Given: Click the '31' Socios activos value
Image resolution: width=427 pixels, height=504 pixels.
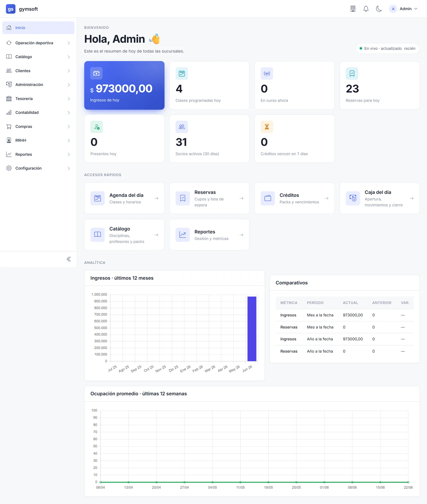Looking at the screenshot, I should pos(181,142).
